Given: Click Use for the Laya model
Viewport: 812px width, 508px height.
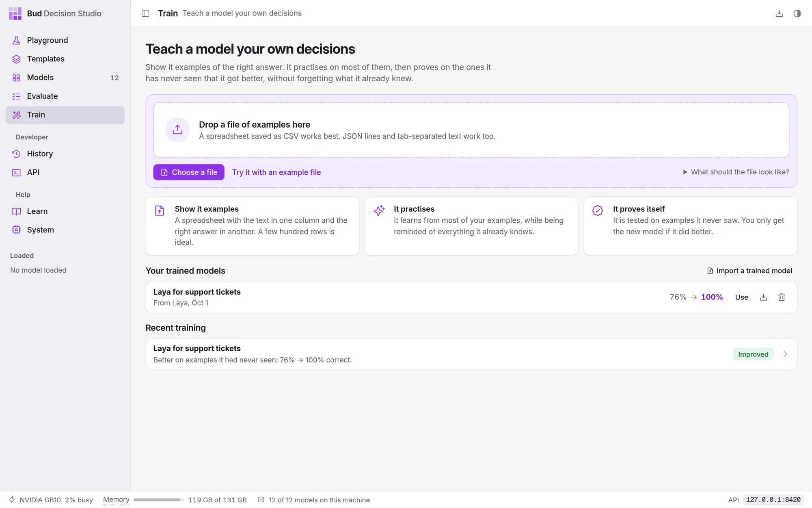Looking at the screenshot, I should [741, 297].
